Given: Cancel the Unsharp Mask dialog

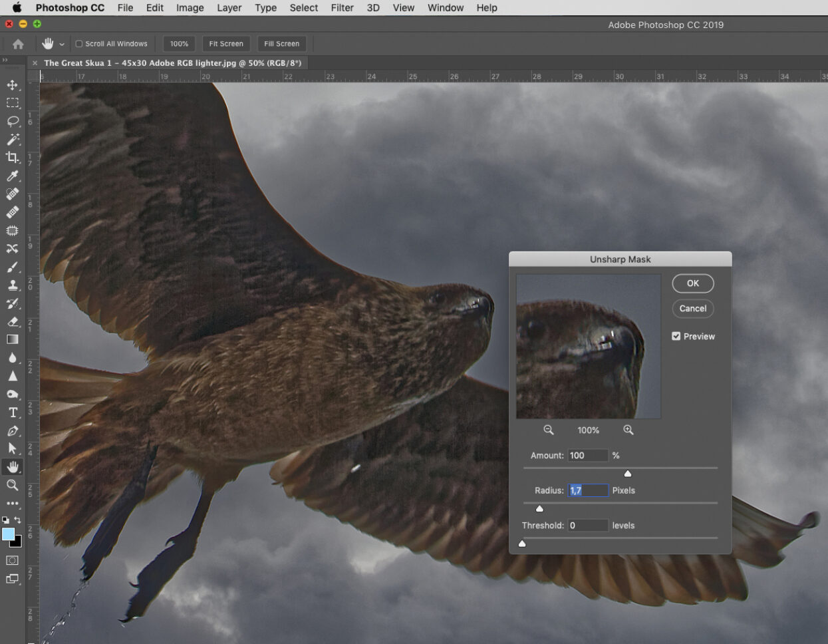Looking at the screenshot, I should tap(692, 309).
